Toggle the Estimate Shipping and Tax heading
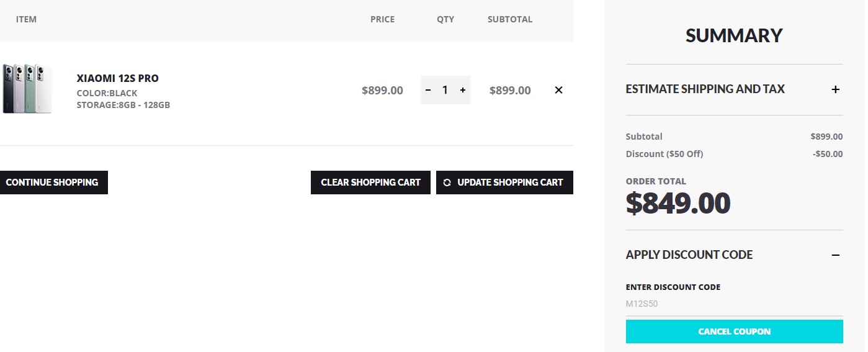Image resolution: width=868 pixels, height=352 pixels. [705, 89]
